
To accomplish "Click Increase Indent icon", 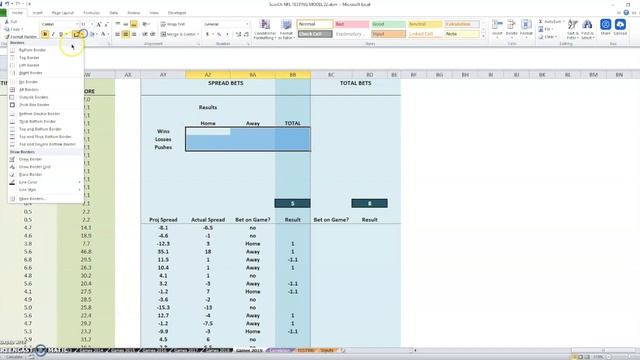I will 153,34.
